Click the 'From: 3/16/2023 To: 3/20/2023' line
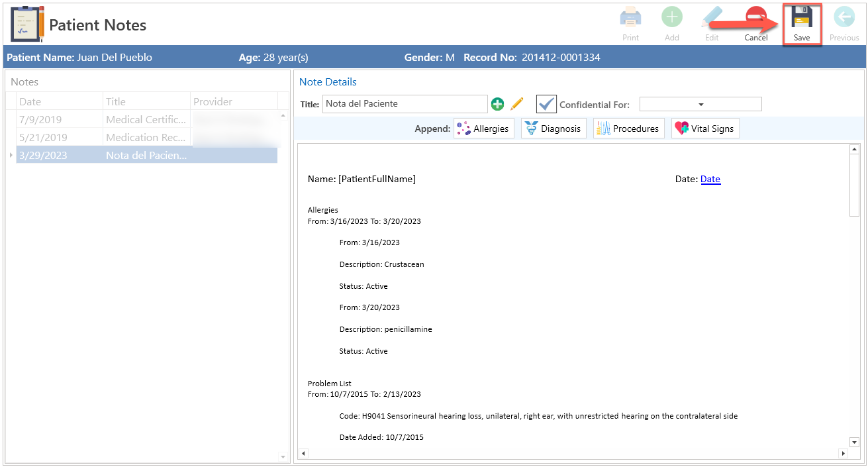Viewport: 868px width, 469px height. (364, 221)
